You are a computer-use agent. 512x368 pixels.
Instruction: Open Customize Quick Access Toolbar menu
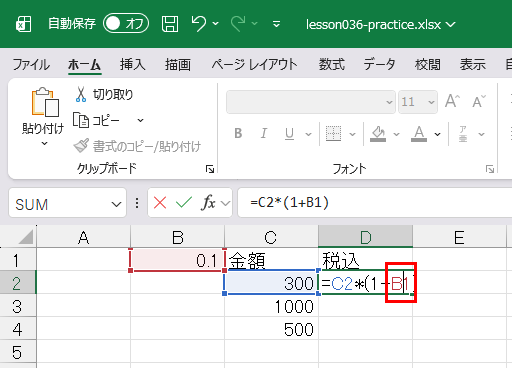tap(276, 24)
